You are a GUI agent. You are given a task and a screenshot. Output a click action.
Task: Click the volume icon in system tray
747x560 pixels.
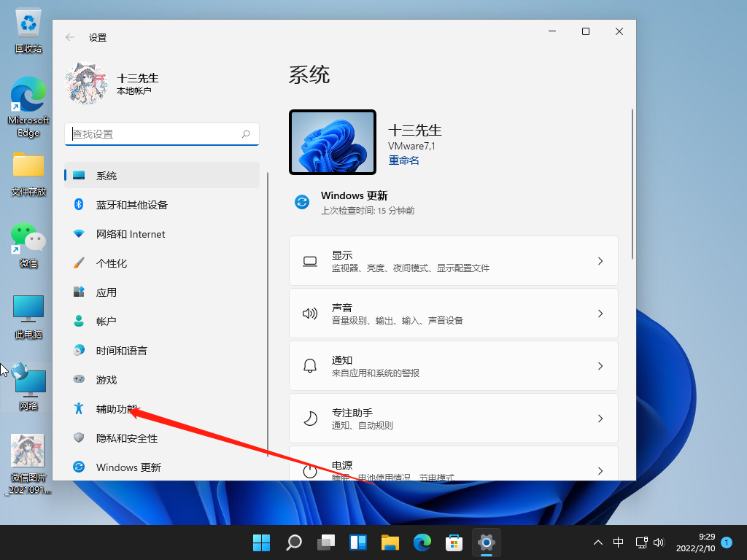pos(659,542)
